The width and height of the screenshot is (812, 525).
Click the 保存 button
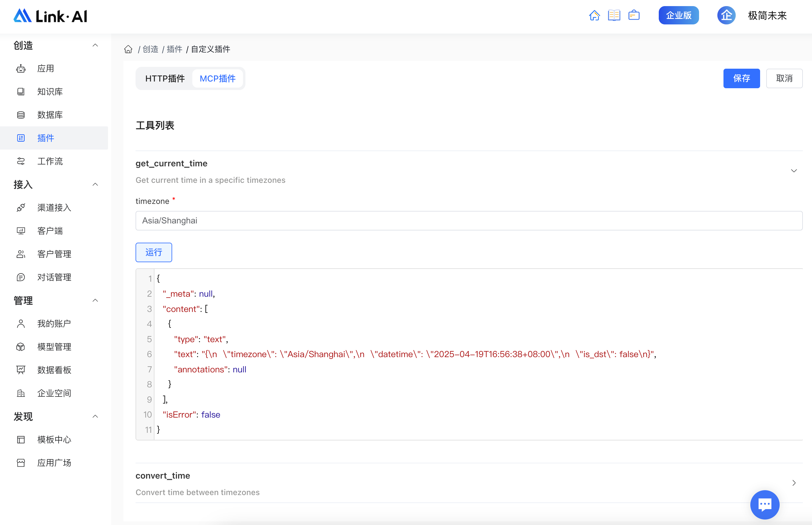coord(741,78)
